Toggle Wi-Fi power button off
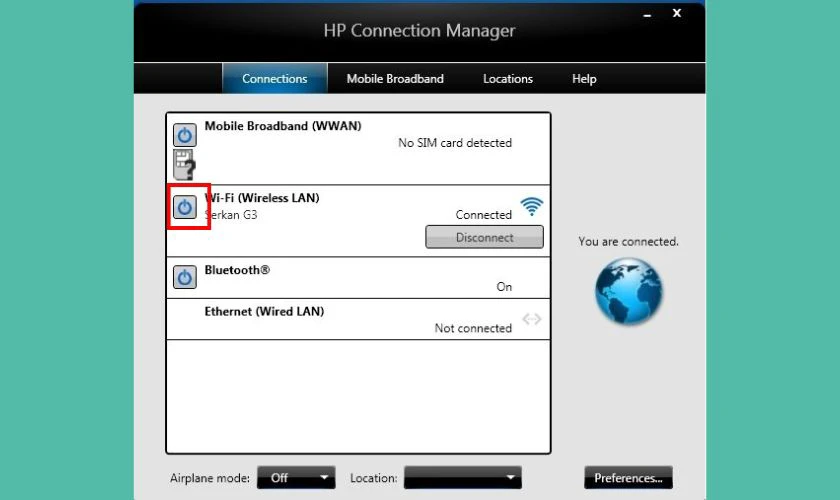Screen dimensions: 840x500 [184, 207]
